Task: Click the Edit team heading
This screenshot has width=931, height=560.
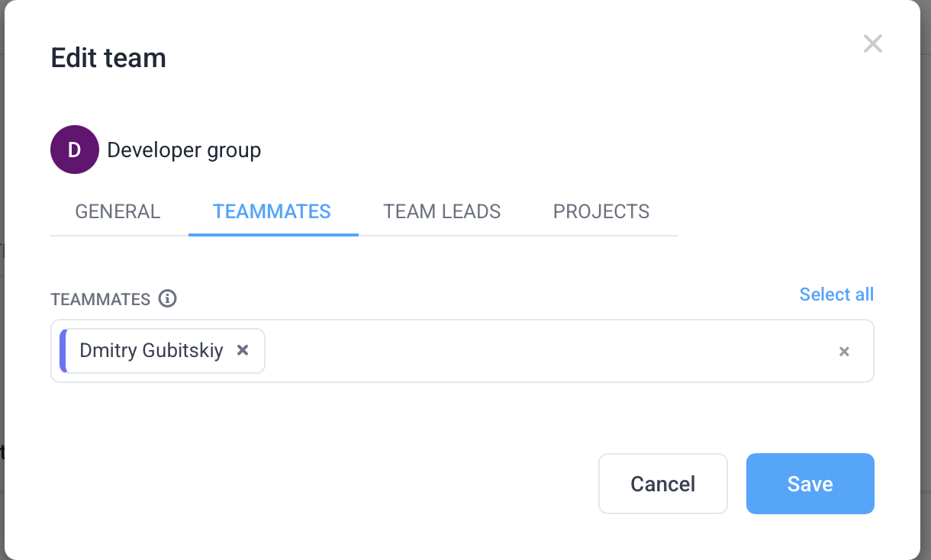Action: (x=108, y=58)
